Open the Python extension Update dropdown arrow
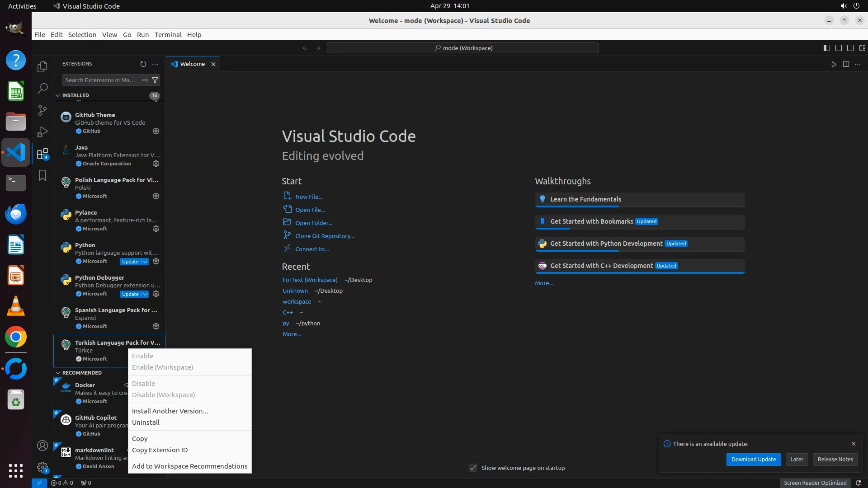The height and width of the screenshot is (488, 868). [145, 262]
